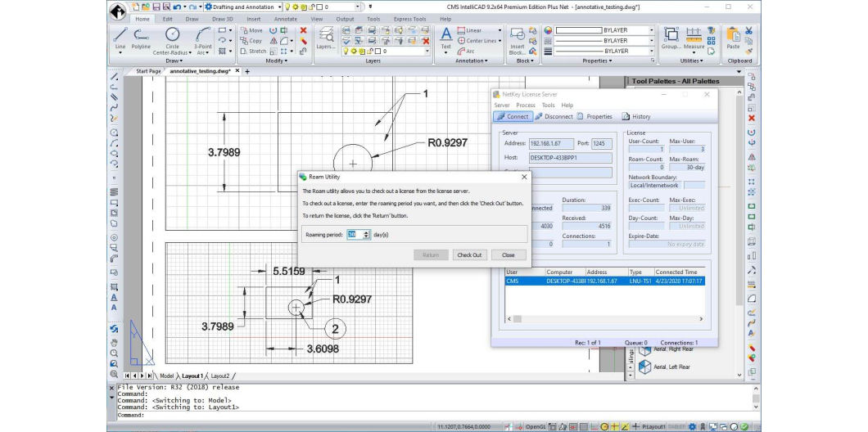Viewport: 868px width, 432px height.
Task: Expand the Draw panel
Action: tap(174, 61)
